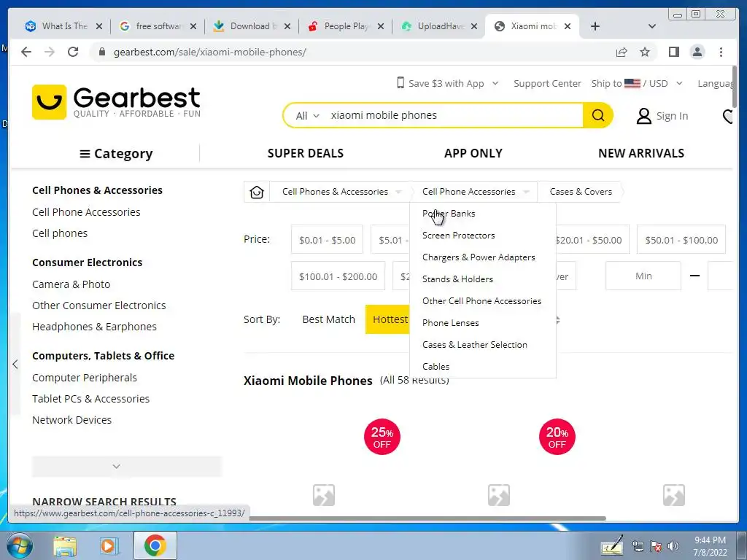The height and width of the screenshot is (560, 747).
Task: Choose Stands & Holders in the dropdown
Action: pyautogui.click(x=457, y=279)
